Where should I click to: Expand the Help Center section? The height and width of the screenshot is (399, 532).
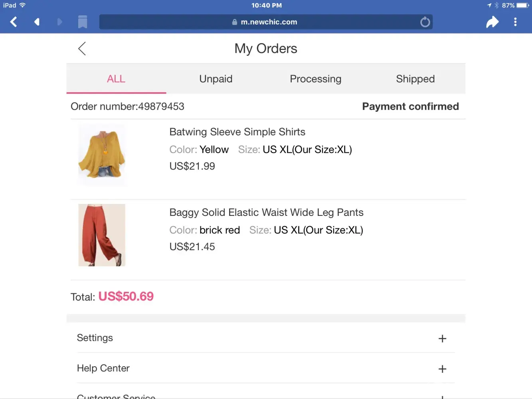point(442,369)
